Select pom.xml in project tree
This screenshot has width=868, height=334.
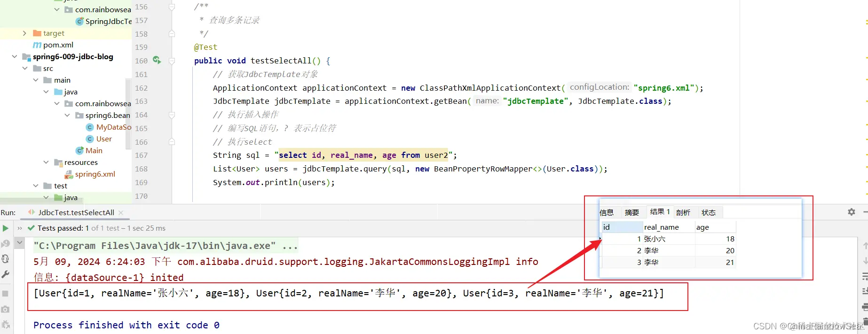tap(58, 45)
